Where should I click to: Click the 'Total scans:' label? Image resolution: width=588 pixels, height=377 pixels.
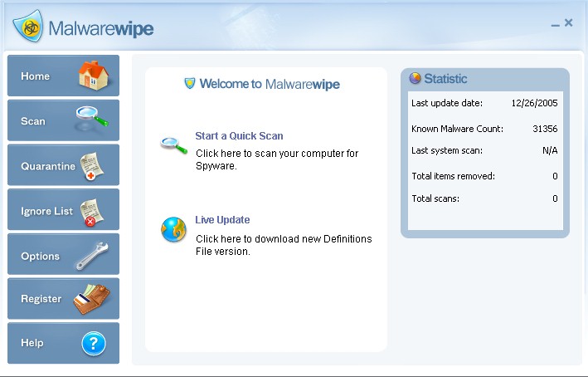pyautogui.click(x=435, y=198)
